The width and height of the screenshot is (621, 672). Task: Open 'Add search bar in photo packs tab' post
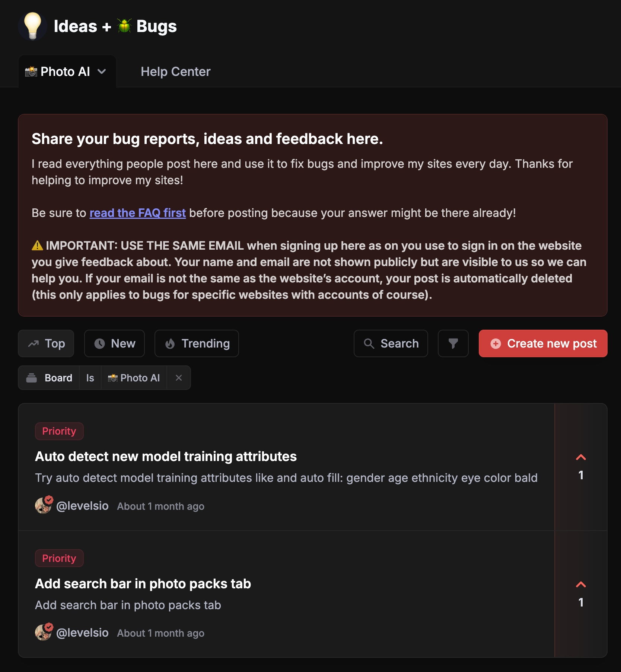coord(143,584)
